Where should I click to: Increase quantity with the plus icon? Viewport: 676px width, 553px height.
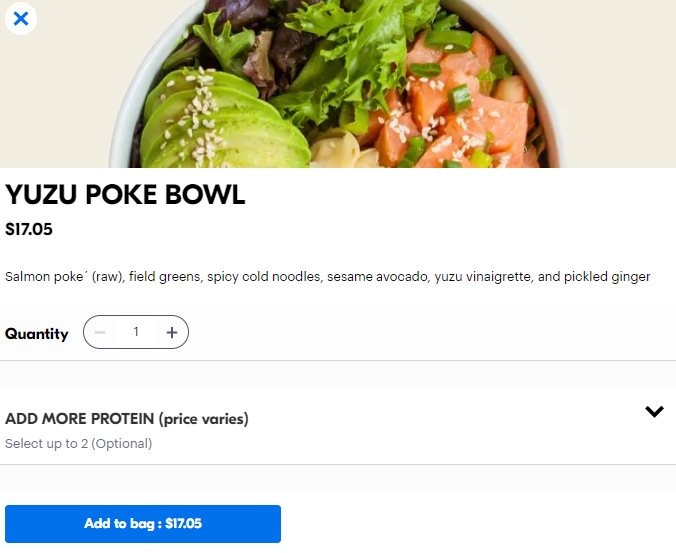[172, 332]
